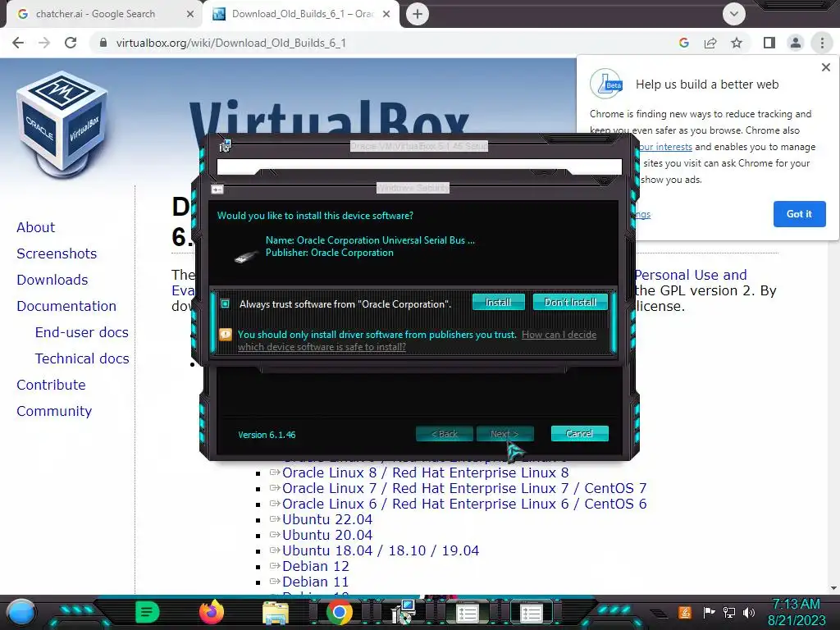Image resolution: width=840 pixels, height=630 pixels.
Task: Open the network icon in system tray
Action: [x=729, y=612]
